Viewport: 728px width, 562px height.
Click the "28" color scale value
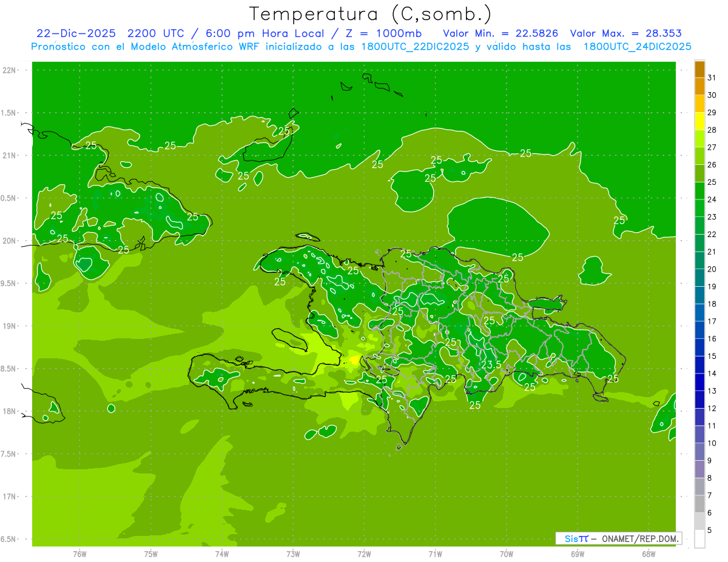click(712, 130)
